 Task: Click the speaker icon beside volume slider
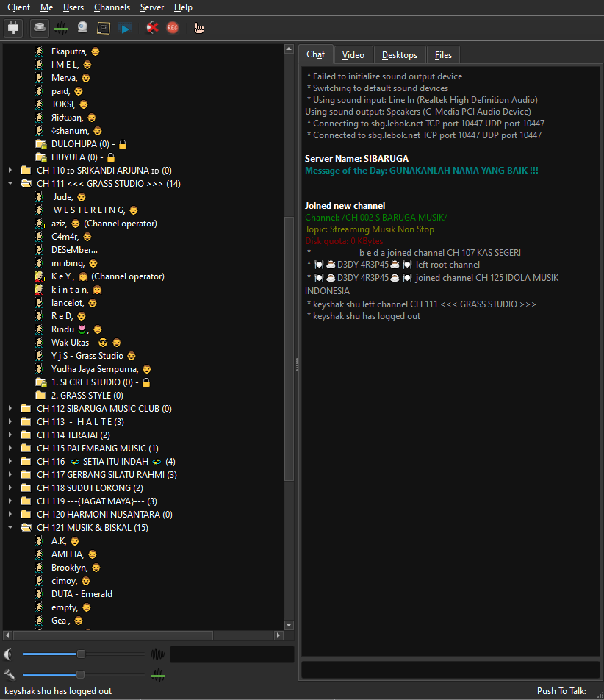[10, 654]
